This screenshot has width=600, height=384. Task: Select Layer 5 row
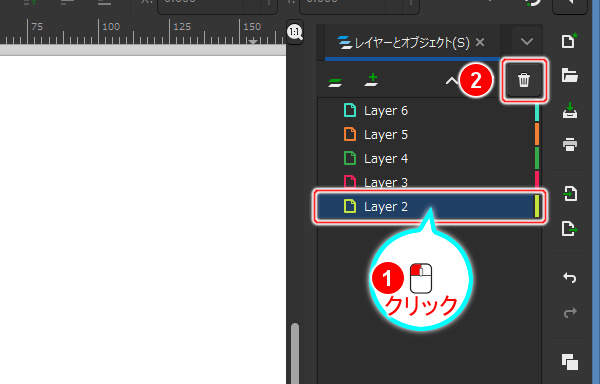point(429,135)
